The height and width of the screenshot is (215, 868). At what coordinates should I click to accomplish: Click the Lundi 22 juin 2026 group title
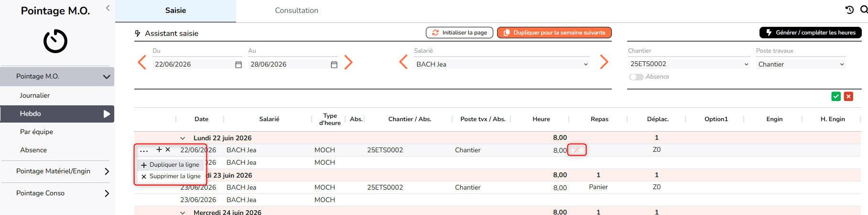222,138
